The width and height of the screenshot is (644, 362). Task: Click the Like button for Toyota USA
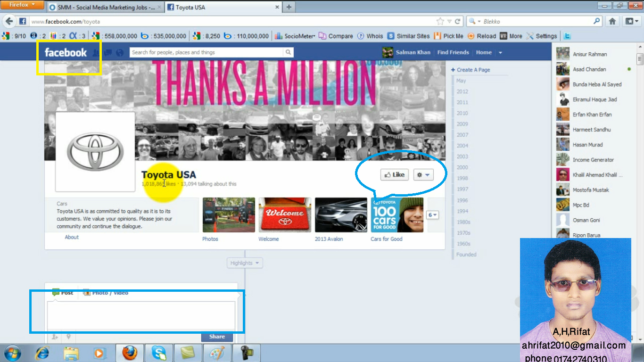395,175
